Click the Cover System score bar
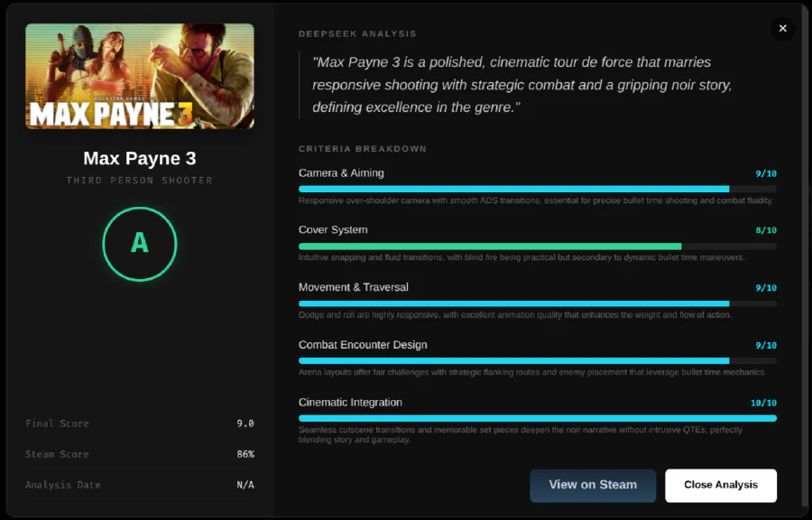The width and height of the screenshot is (812, 520). click(x=537, y=246)
